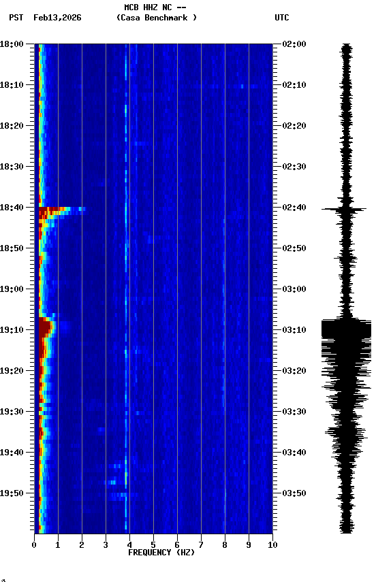Click the '03:30' UTC time label
Viewport: 376px width, 588px height.
click(x=294, y=412)
